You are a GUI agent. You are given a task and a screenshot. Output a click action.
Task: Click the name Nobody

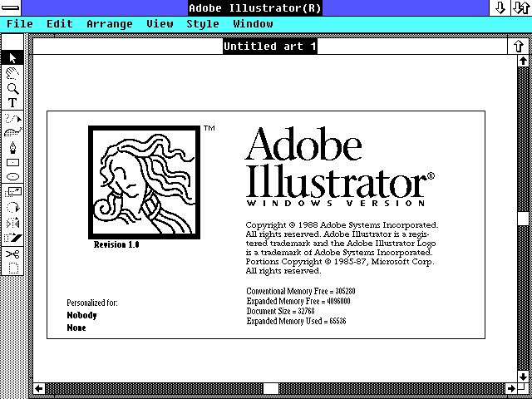tap(81, 316)
